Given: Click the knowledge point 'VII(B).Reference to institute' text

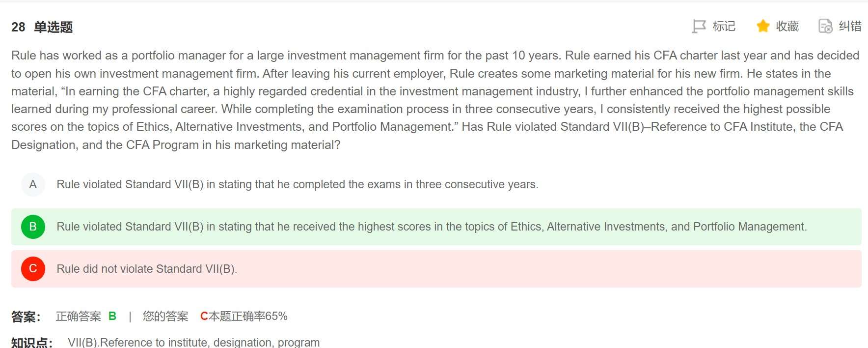Looking at the screenshot, I should click(193, 342).
